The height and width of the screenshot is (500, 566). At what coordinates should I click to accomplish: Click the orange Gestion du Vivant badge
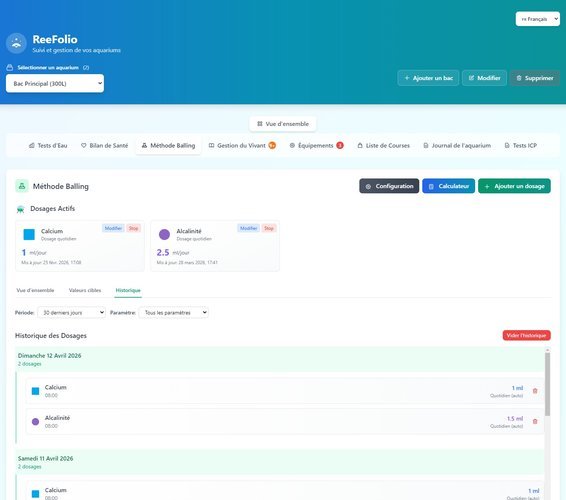pyautogui.click(x=272, y=145)
